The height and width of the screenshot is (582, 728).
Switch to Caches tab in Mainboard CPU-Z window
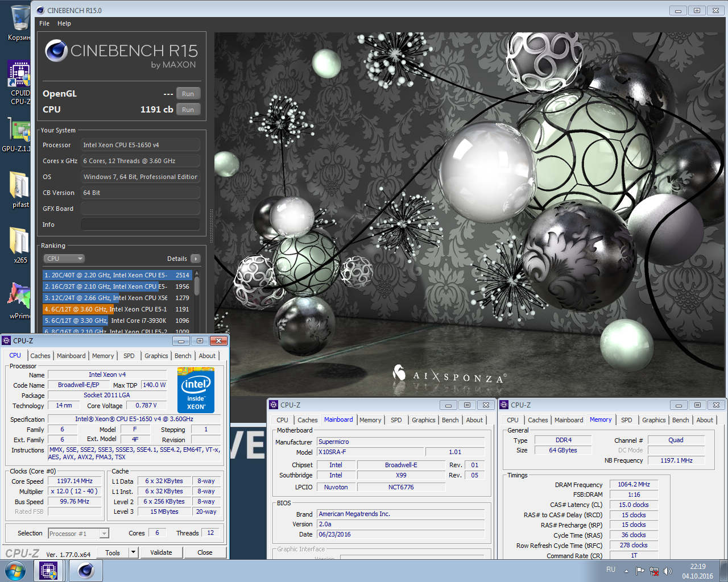coord(308,420)
